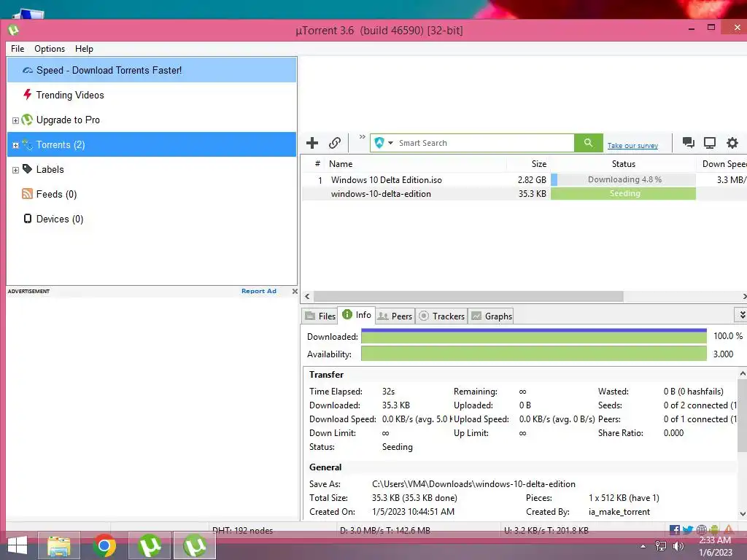Image resolution: width=747 pixels, height=560 pixels.
Task: Select Windows 10 Delta Edition.iso torrent row
Action: [x=524, y=179]
